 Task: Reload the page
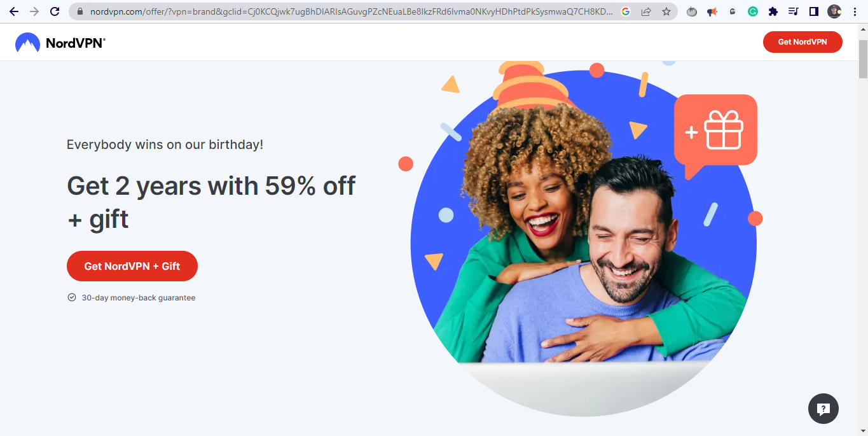(55, 11)
